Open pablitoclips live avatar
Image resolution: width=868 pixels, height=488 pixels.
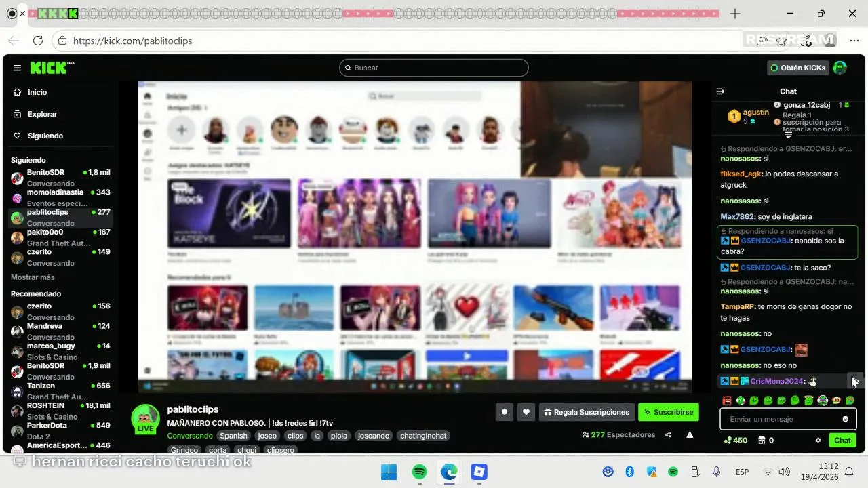coord(145,419)
